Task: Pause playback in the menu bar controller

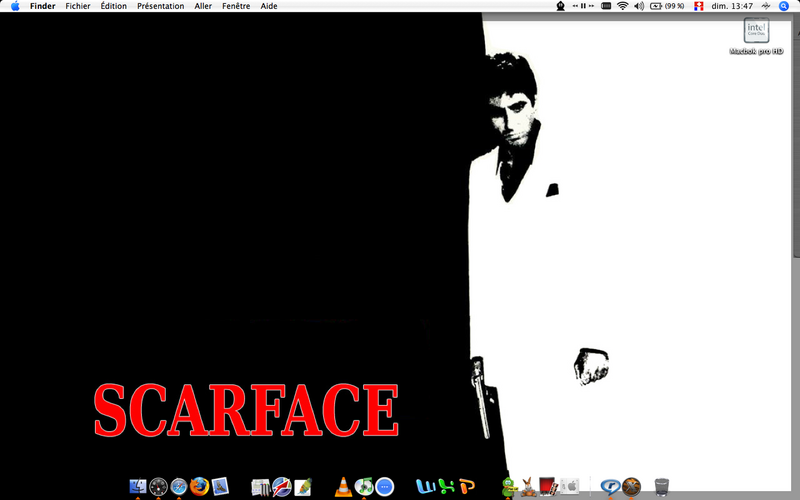Action: tap(583, 6)
